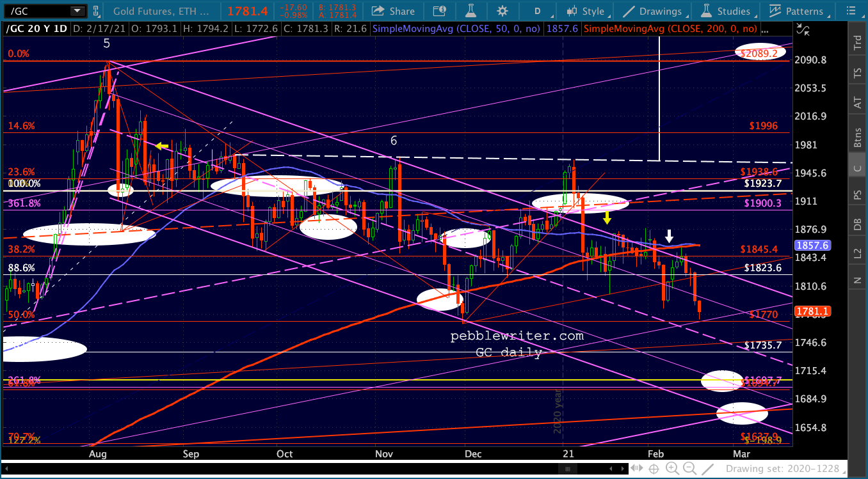Expand the /GC symbol dropdown arrow
Viewport: 868px width, 479px height.
[77, 11]
